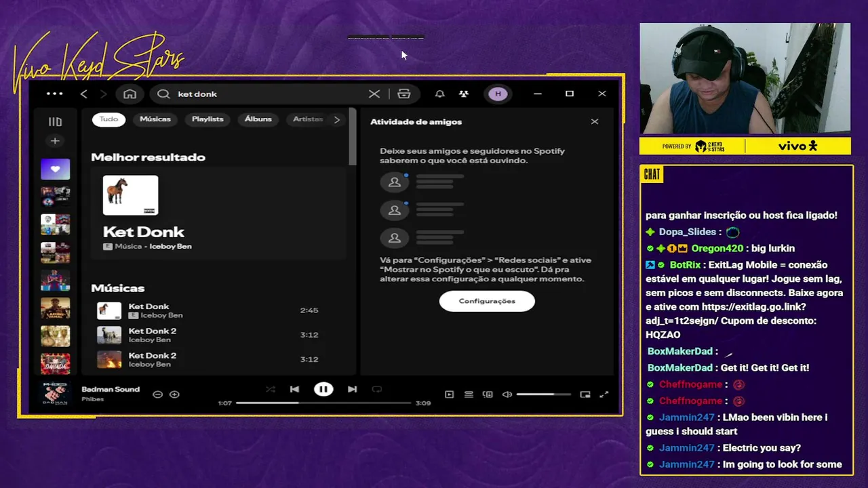This screenshot has width=868, height=488.
Task: Add Badman Sound with the plus-circle icon
Action: point(174,394)
